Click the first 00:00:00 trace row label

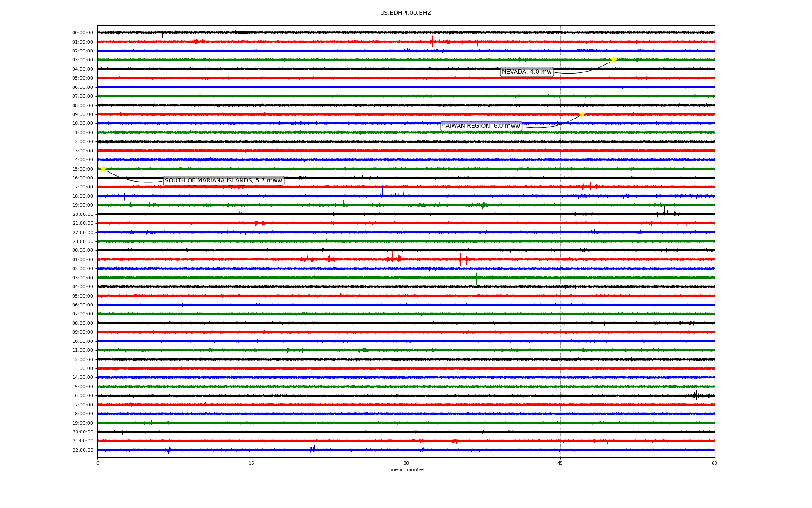tap(82, 33)
